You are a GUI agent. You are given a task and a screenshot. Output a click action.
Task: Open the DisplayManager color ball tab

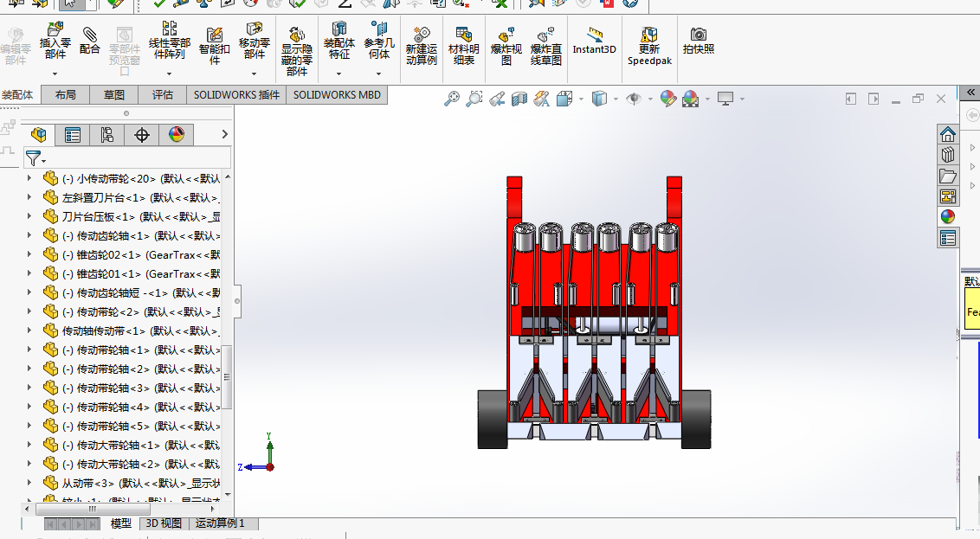177,134
